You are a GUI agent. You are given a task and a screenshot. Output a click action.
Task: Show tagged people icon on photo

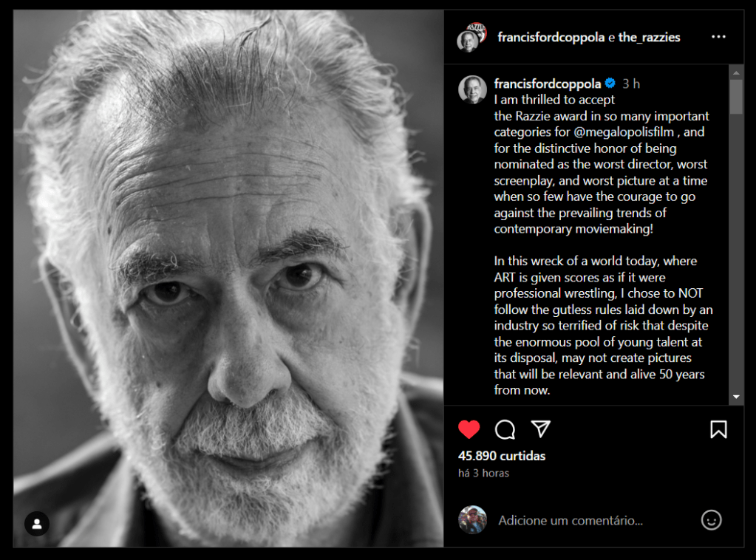[37, 524]
